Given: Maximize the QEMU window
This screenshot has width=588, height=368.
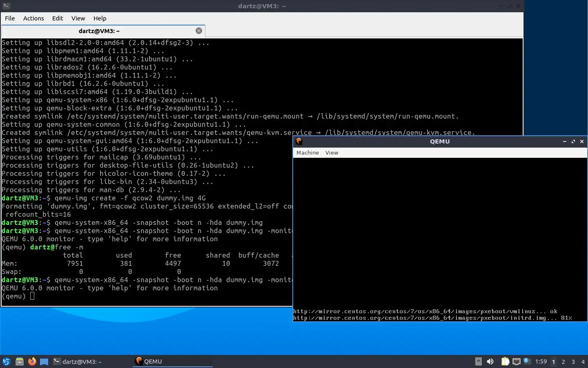Looking at the screenshot, I should pos(573,141).
